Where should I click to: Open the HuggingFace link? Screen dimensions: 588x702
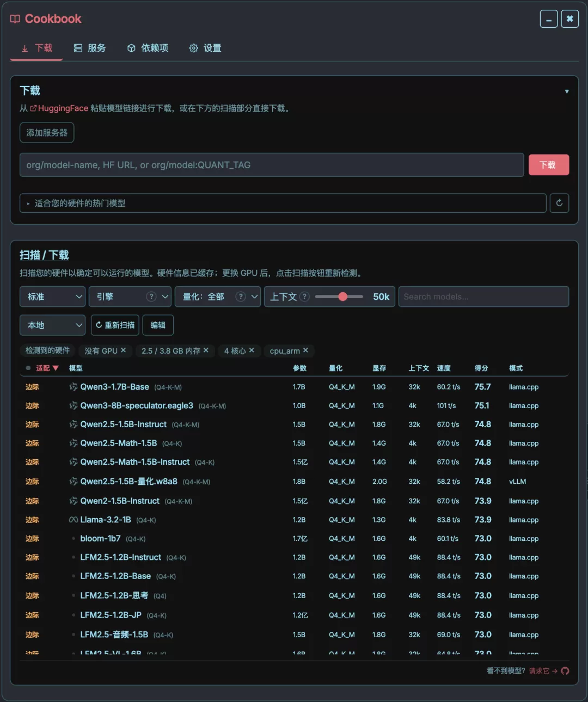(x=59, y=108)
